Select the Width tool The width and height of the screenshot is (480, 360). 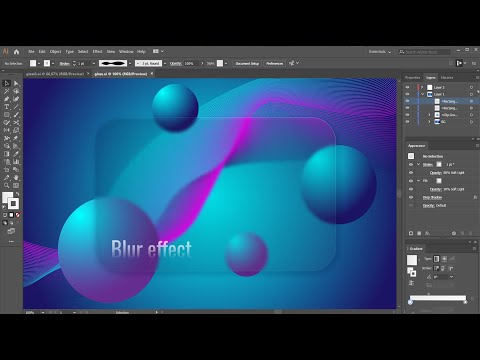click(7, 138)
